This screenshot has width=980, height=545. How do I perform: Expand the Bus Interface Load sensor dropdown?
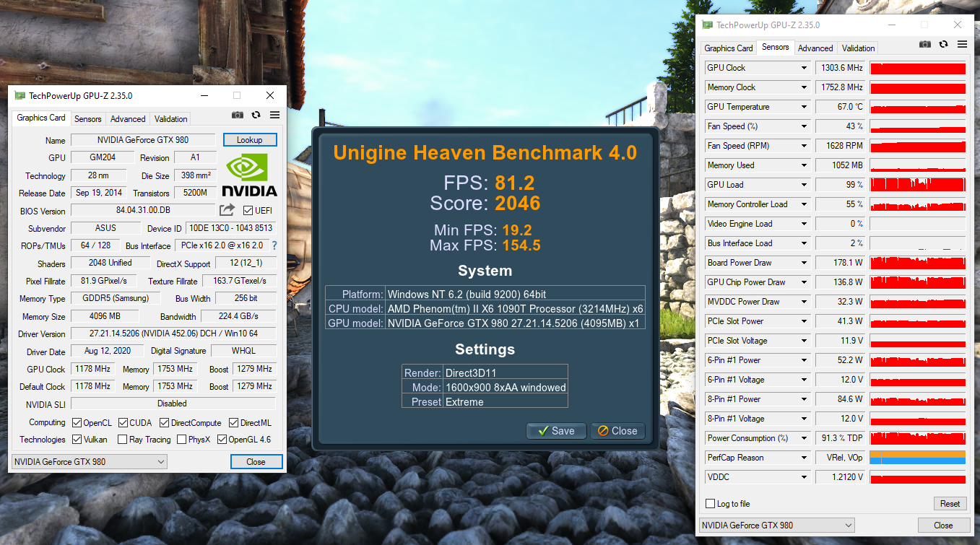pyautogui.click(x=804, y=243)
